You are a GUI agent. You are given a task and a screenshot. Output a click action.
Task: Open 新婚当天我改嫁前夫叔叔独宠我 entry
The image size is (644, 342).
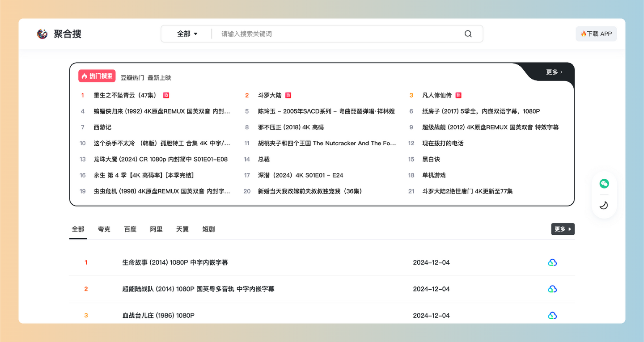310,191
